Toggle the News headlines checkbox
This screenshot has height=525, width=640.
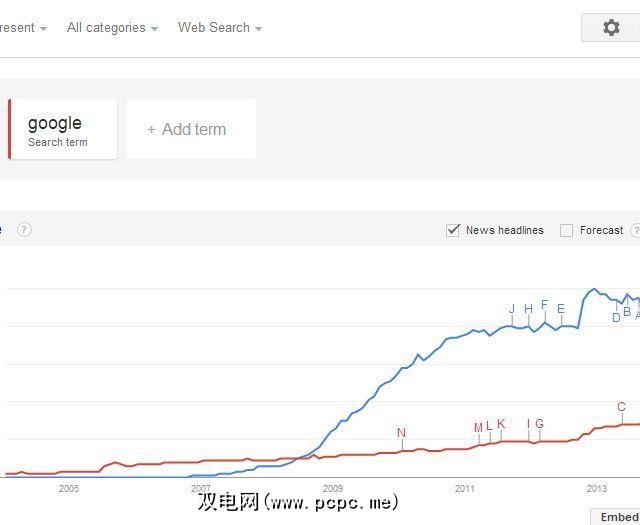(x=453, y=230)
